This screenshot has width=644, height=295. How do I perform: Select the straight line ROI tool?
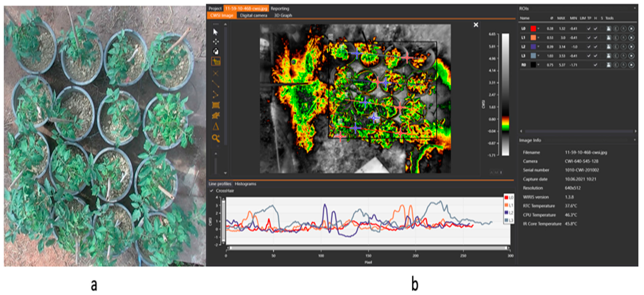[216, 84]
